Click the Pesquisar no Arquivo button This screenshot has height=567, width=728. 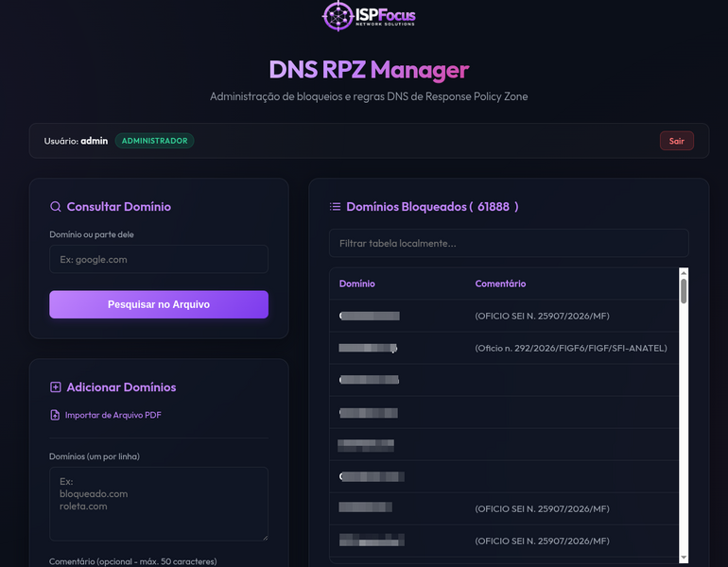(x=159, y=304)
